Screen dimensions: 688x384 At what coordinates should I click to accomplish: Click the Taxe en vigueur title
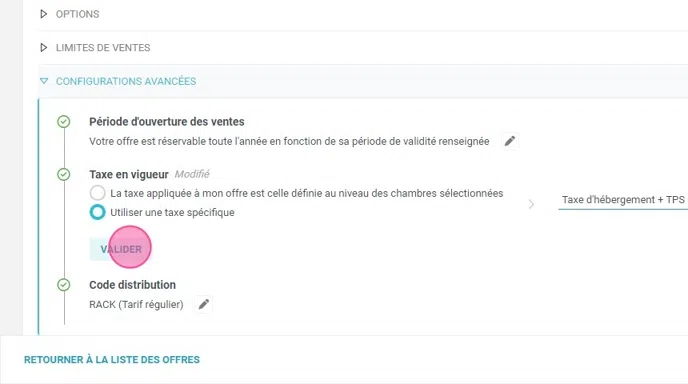point(129,175)
